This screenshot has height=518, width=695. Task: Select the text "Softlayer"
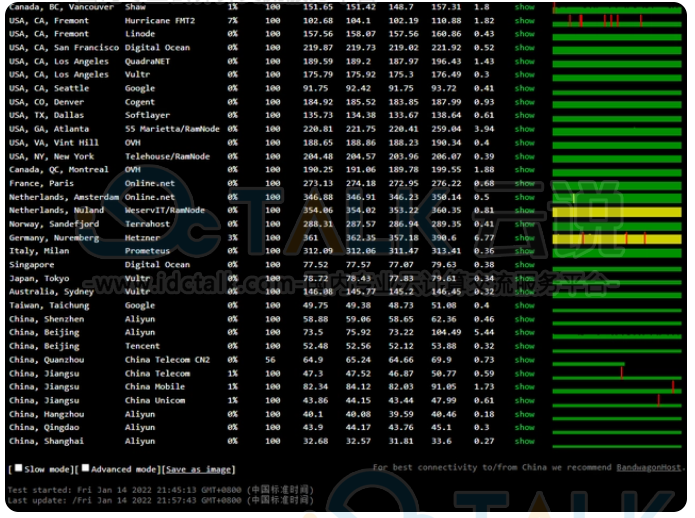coord(147,116)
